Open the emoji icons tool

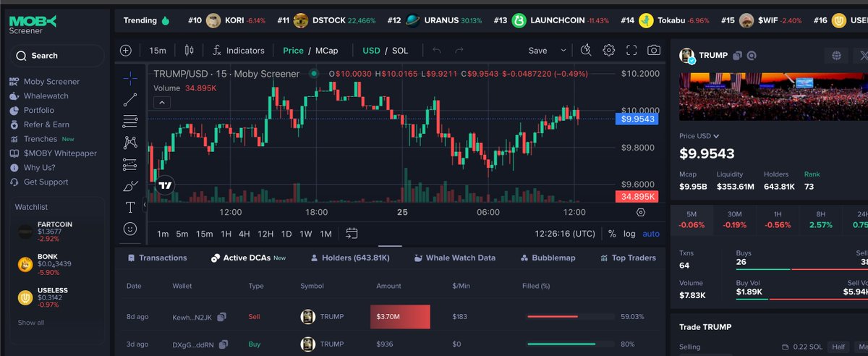pos(130,229)
